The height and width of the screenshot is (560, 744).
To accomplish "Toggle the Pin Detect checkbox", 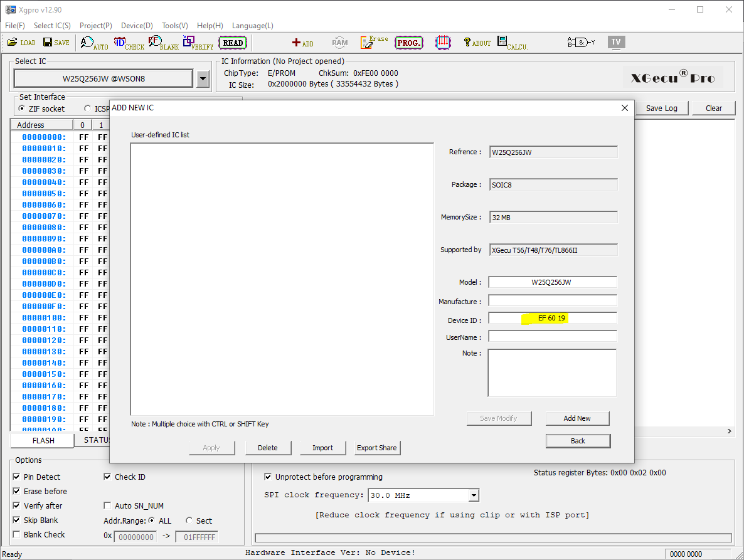I will (16, 477).
